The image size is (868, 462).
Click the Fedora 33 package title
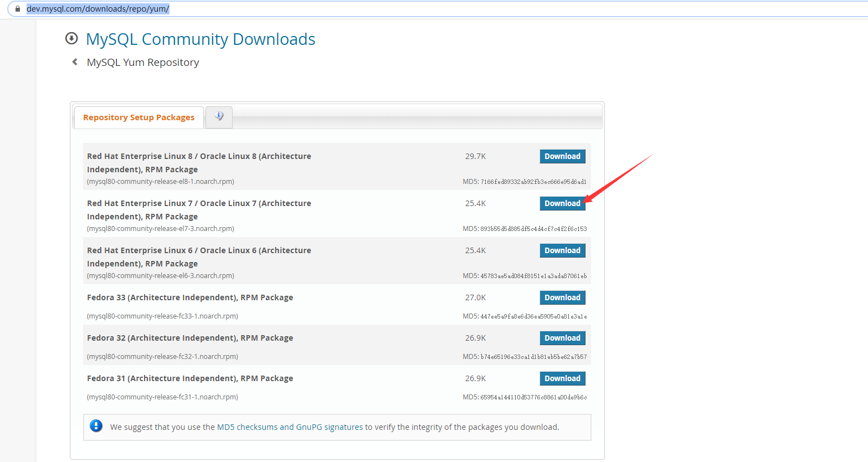click(x=190, y=297)
